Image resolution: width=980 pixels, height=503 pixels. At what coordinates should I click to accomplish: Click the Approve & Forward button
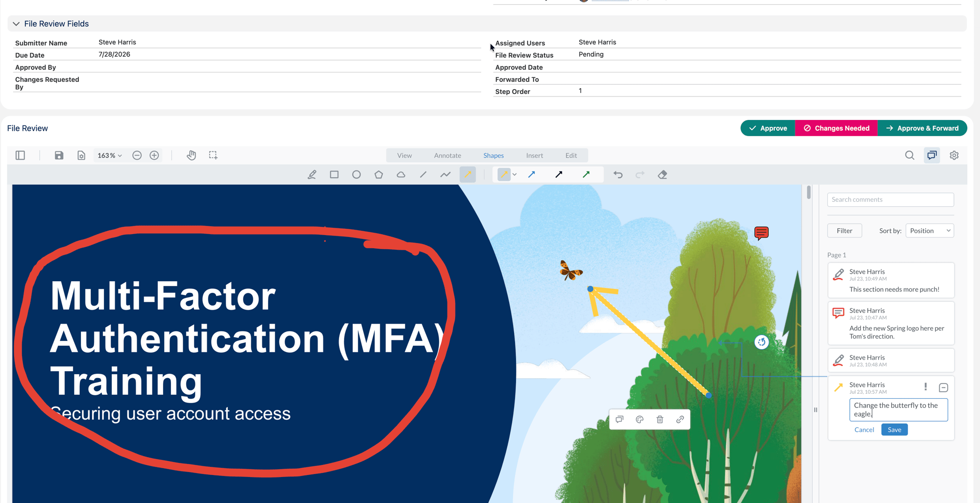tap(922, 128)
